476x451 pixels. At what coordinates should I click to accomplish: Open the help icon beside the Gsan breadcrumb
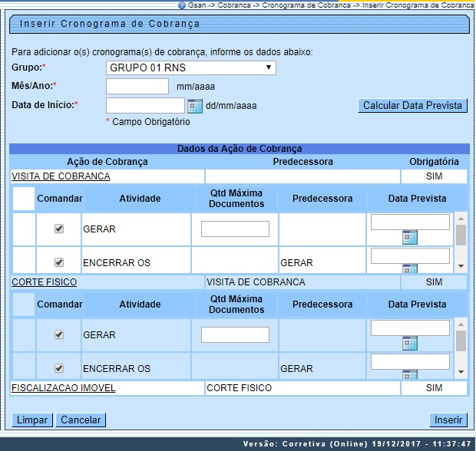coord(181,5)
